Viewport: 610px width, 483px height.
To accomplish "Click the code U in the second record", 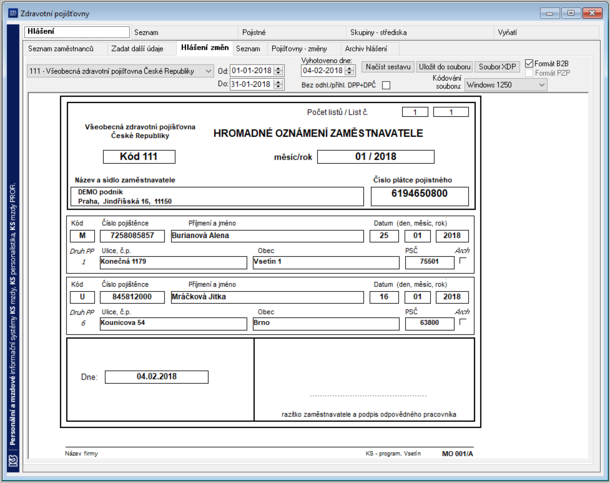I will click(82, 297).
